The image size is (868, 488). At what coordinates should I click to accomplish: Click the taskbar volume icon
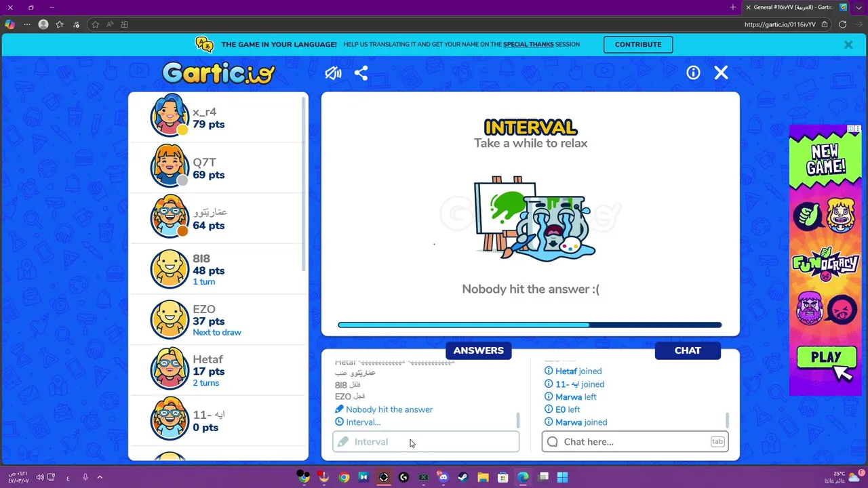tap(40, 477)
